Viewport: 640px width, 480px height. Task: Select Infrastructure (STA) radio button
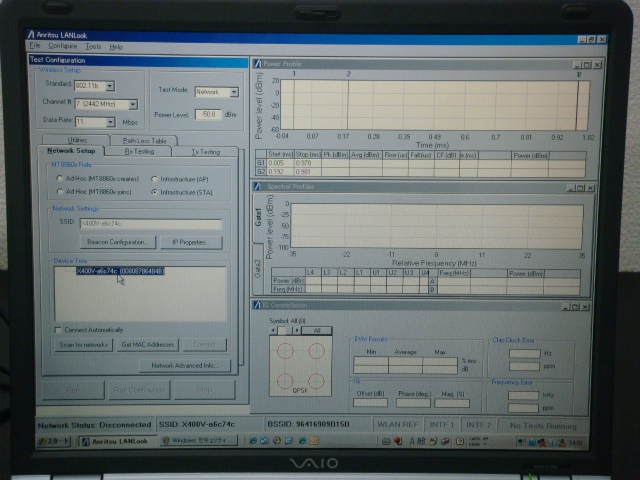tap(154, 192)
